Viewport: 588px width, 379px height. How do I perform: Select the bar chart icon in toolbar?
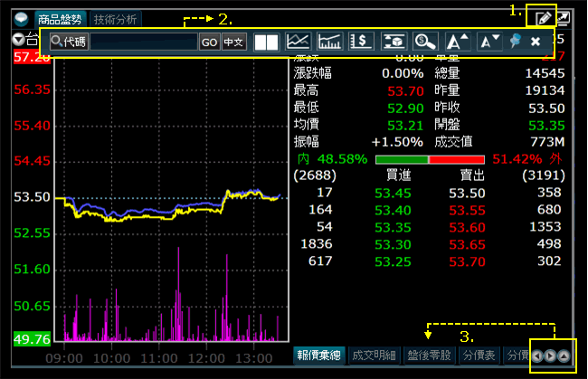[330, 42]
